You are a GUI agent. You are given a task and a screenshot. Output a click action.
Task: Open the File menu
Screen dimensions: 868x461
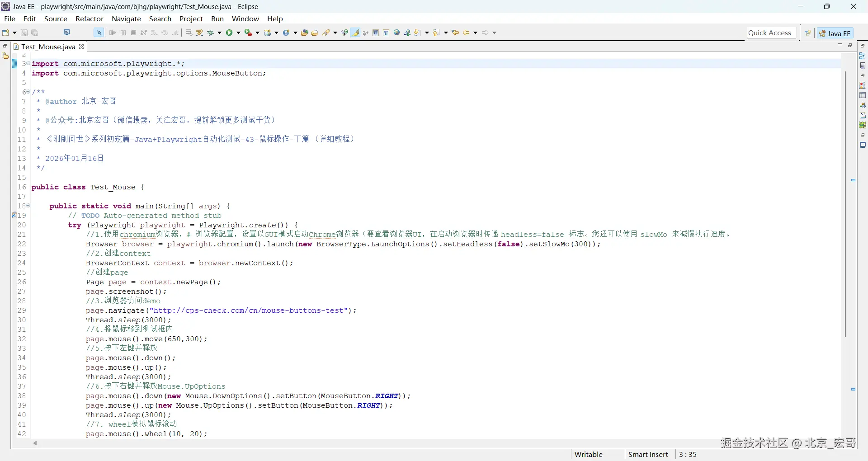(x=9, y=19)
